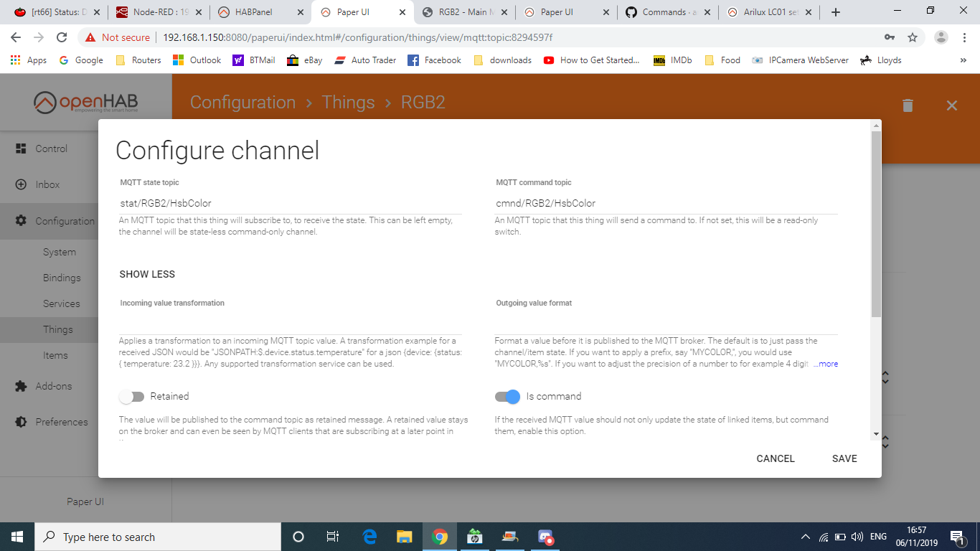Image resolution: width=980 pixels, height=551 pixels.
Task: Open a new browser tab
Action: coord(835,12)
